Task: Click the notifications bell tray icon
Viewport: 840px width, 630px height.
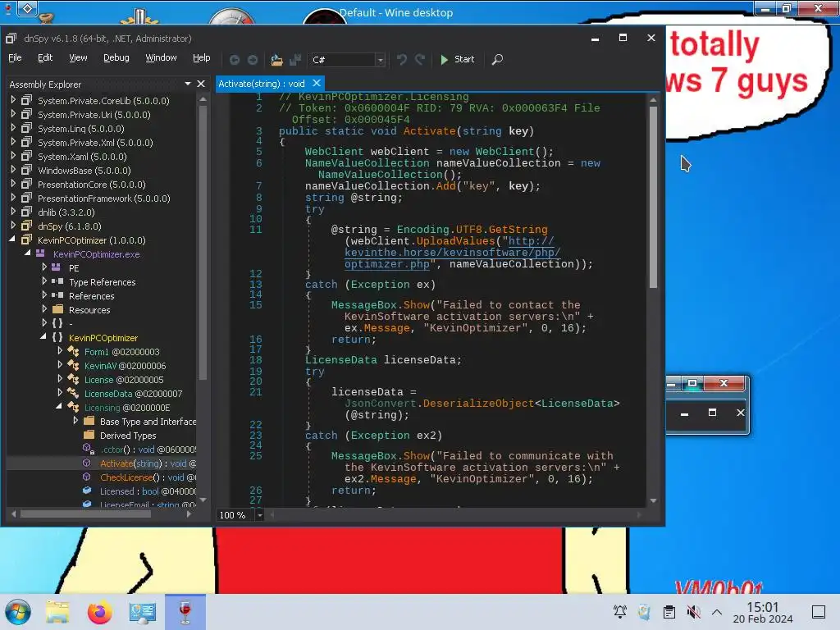Action: coord(620,612)
